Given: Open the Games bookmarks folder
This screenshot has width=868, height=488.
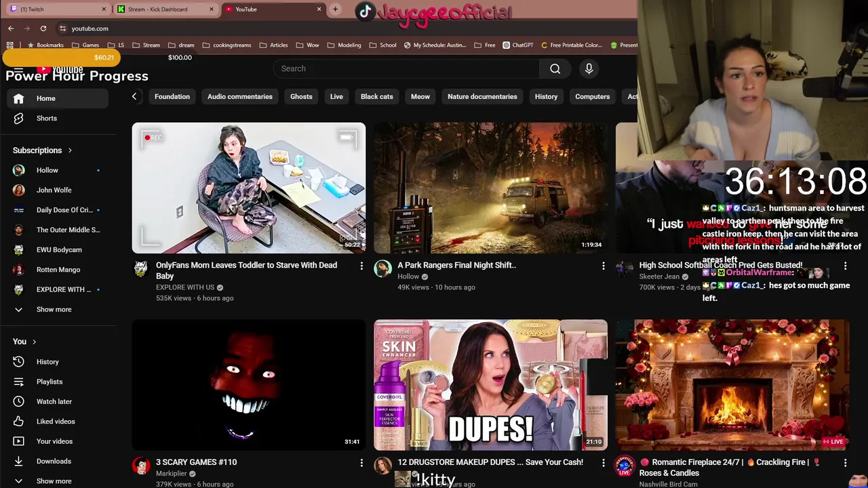Looking at the screenshot, I should 85,45.
